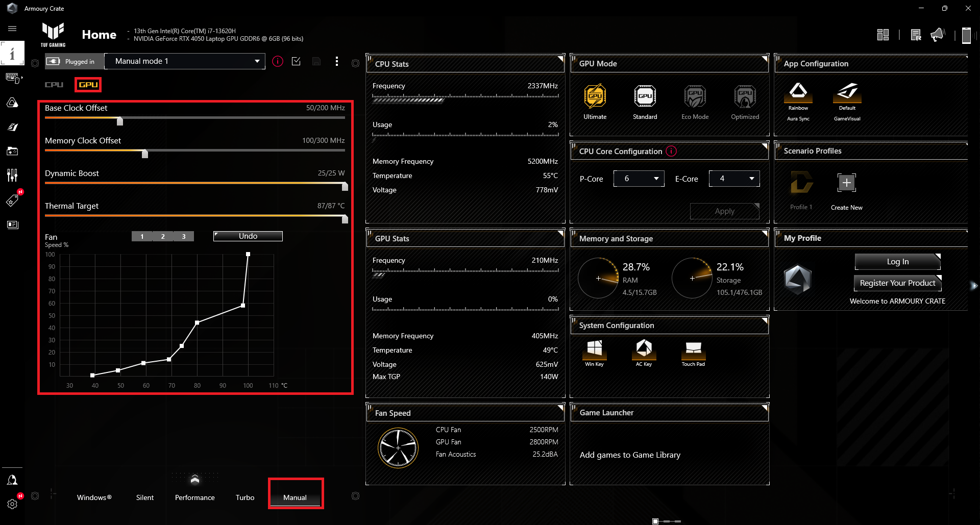The width and height of the screenshot is (980, 525).
Task: Open the hamburger menu
Action: (12, 29)
